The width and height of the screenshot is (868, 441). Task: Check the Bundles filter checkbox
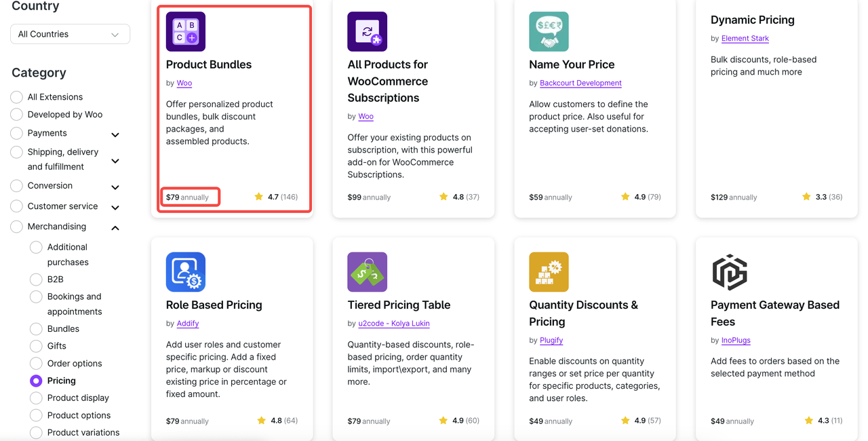(36, 328)
